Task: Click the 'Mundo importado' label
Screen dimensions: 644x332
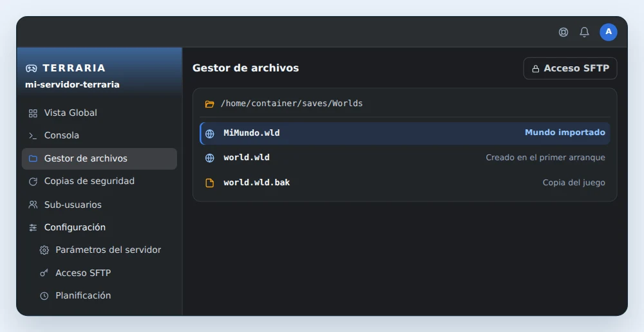Action: 565,133
